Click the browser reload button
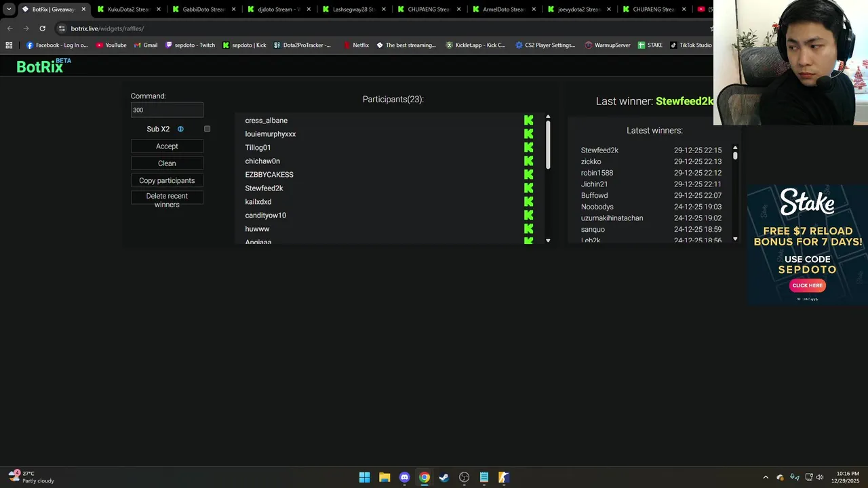 (42, 28)
